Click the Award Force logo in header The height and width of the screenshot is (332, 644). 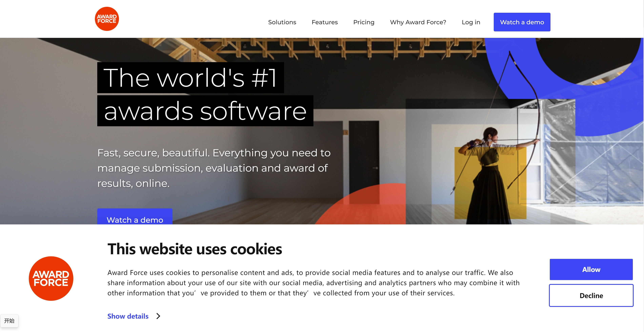(x=107, y=19)
